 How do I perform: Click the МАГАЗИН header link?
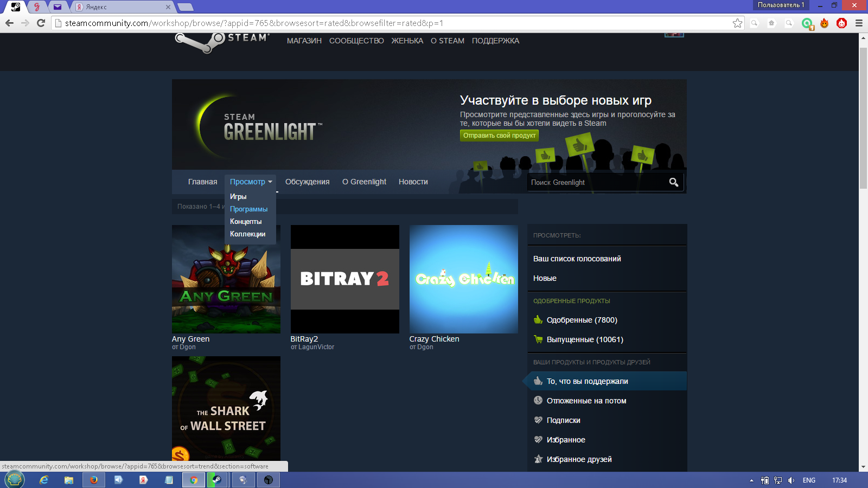[x=304, y=41]
